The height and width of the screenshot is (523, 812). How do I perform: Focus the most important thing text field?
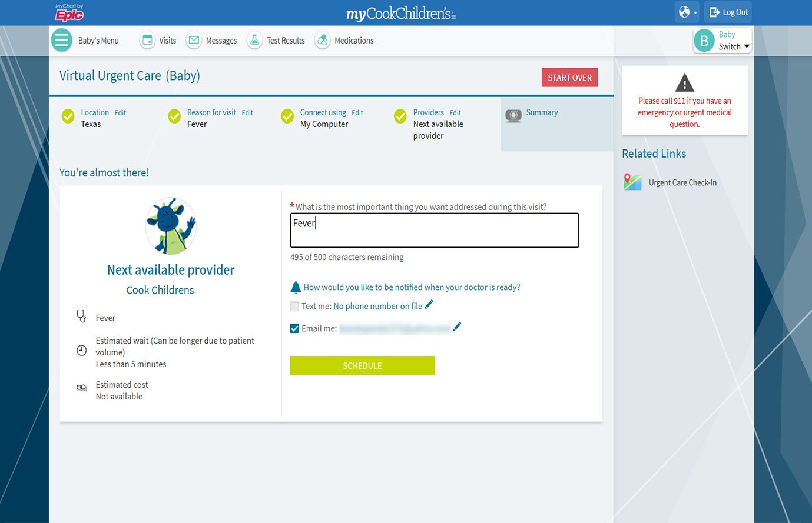(x=434, y=230)
